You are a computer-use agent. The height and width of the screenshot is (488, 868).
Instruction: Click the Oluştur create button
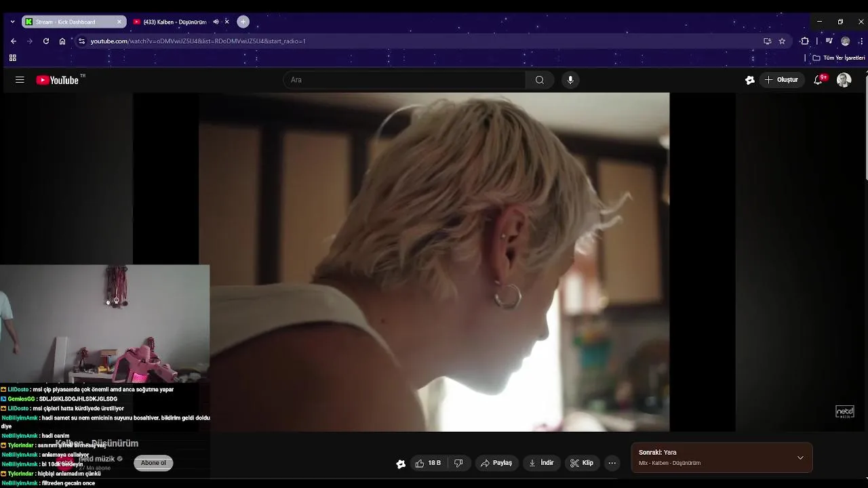point(781,80)
